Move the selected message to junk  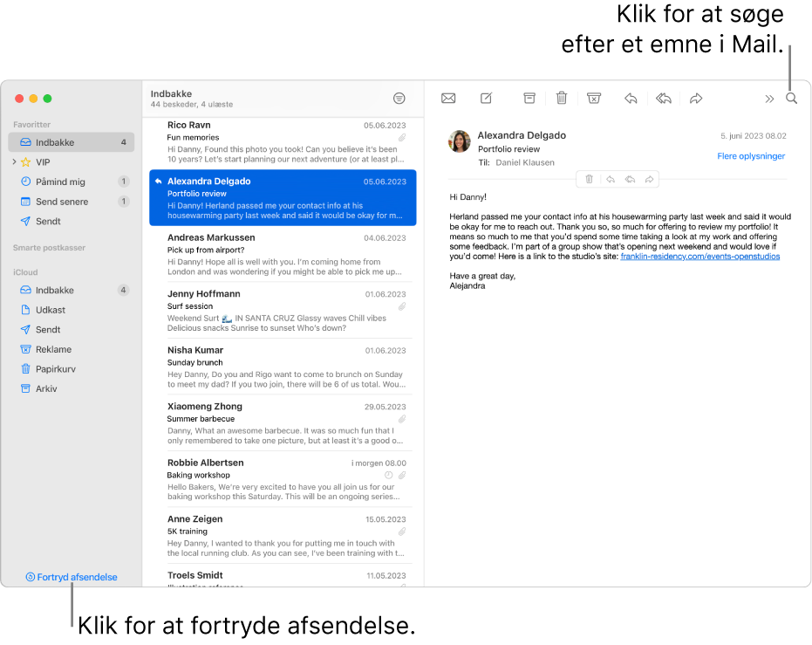(594, 98)
